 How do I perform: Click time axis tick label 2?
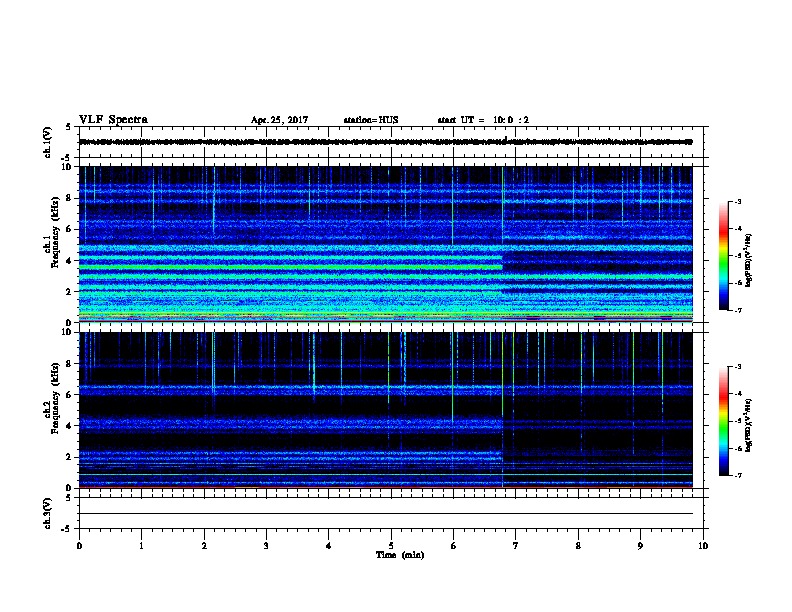coord(204,546)
